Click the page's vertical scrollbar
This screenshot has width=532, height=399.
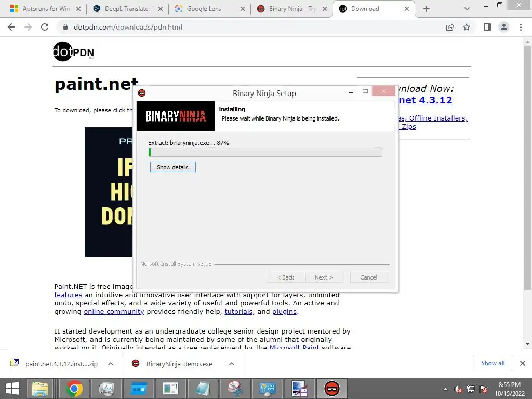click(527, 168)
